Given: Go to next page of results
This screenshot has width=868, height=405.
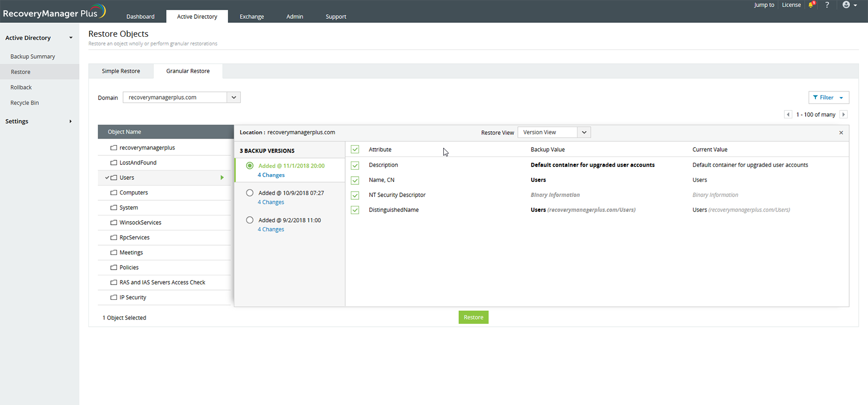Looking at the screenshot, I should click(843, 114).
